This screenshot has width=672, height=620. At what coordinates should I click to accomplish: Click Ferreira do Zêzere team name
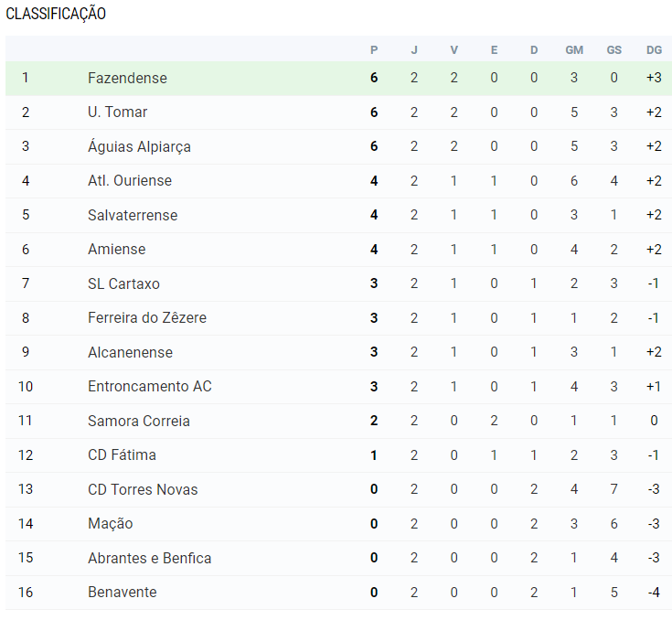click(147, 317)
